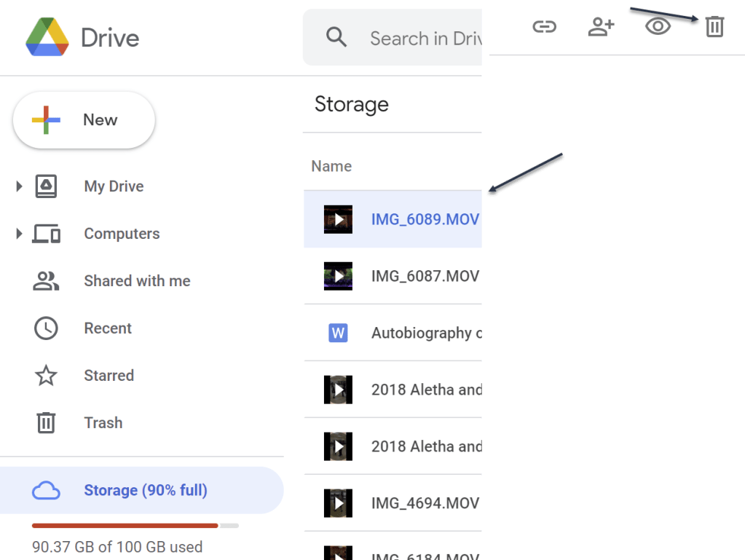Click the Google Drive logo

(47, 37)
